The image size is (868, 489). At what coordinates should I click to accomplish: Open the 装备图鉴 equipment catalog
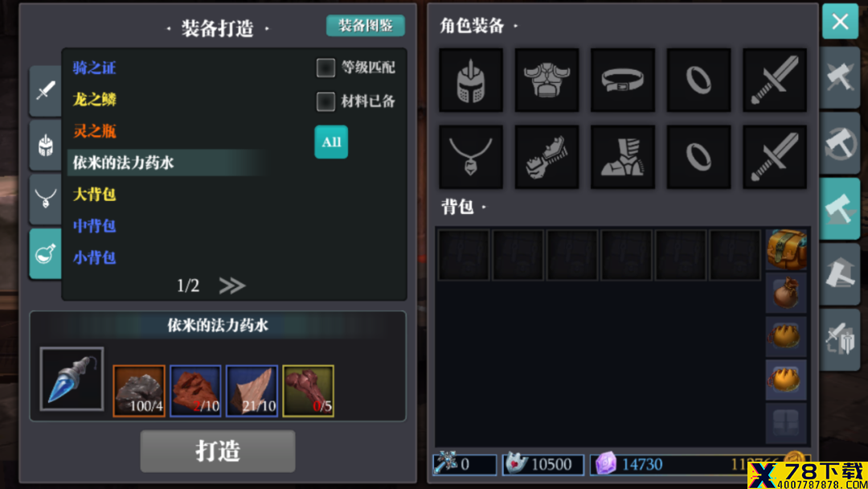[x=366, y=26]
